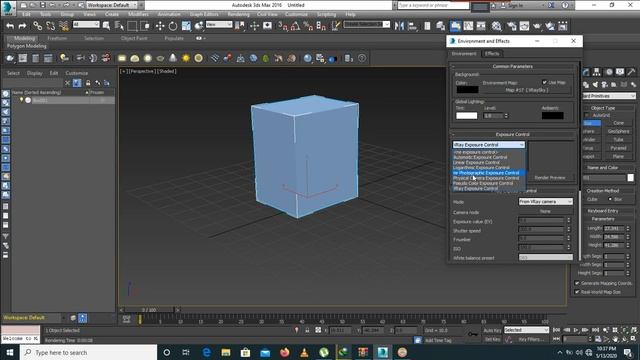Open the selection filter All dropdown
Screen dimensions: 640x360
86,24
